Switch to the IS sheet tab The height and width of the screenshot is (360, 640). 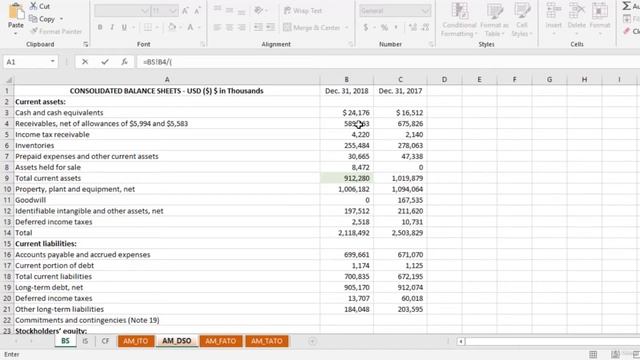85,341
